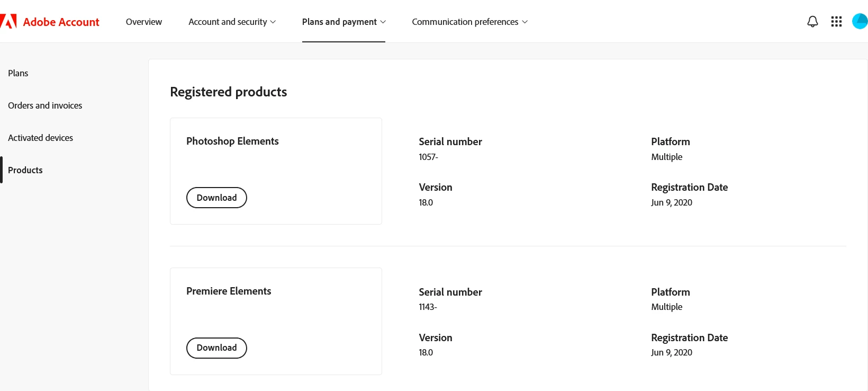Viewport: 868px width, 391px height.
Task: Click the Premiere Elements product card
Action: click(276, 322)
